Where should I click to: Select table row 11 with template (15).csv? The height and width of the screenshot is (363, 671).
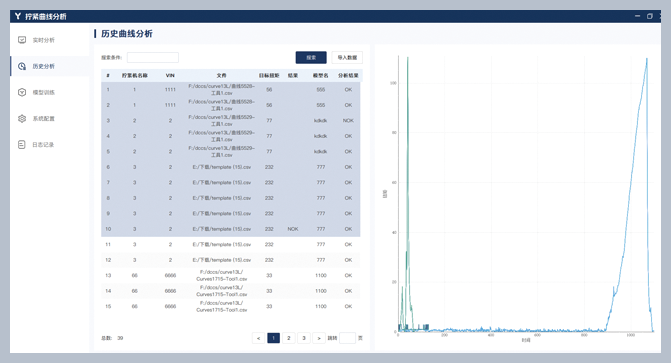[x=231, y=244]
